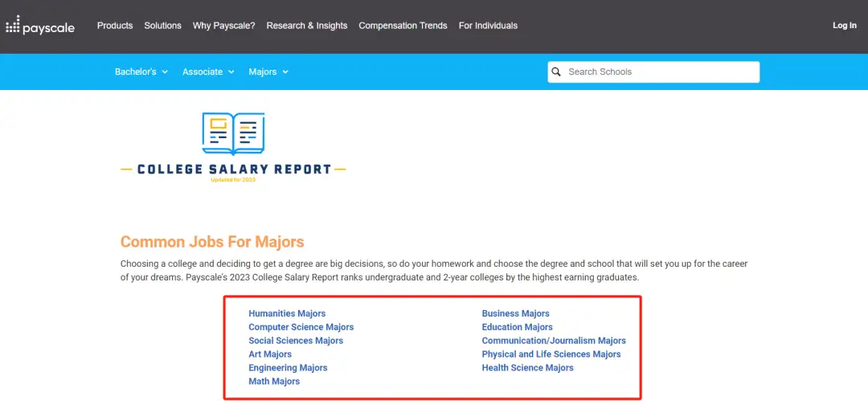Open Physical and Life Sciences Majors link
The height and width of the screenshot is (401, 868).
tap(551, 354)
